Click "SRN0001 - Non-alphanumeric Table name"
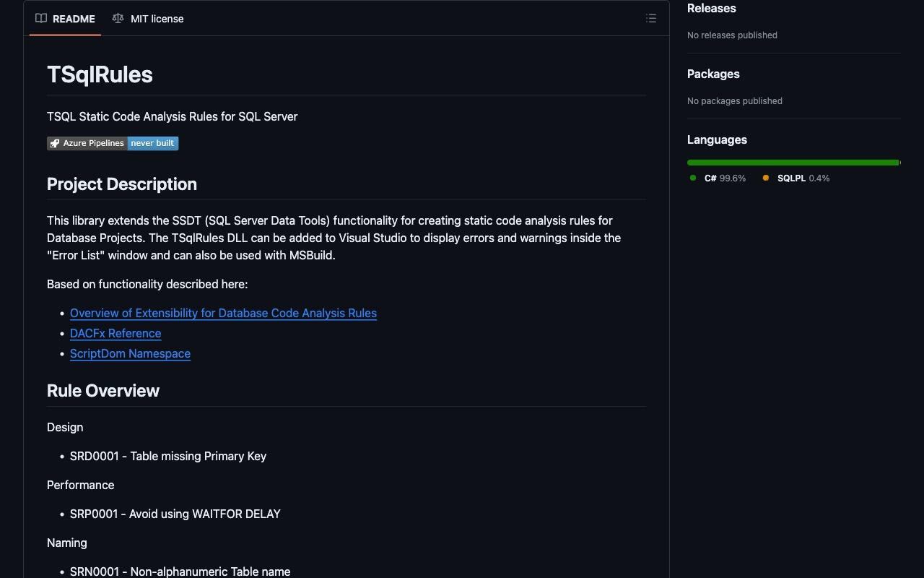924x578 pixels. point(180,571)
